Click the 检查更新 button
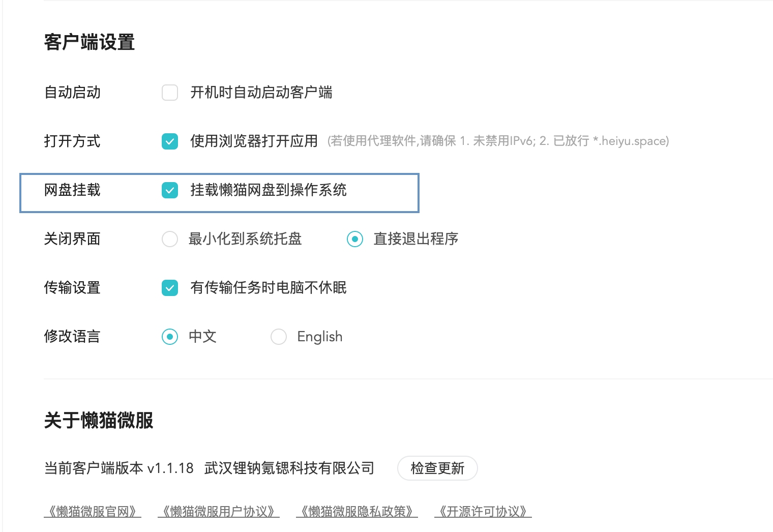The height and width of the screenshot is (532, 773). 437,468
